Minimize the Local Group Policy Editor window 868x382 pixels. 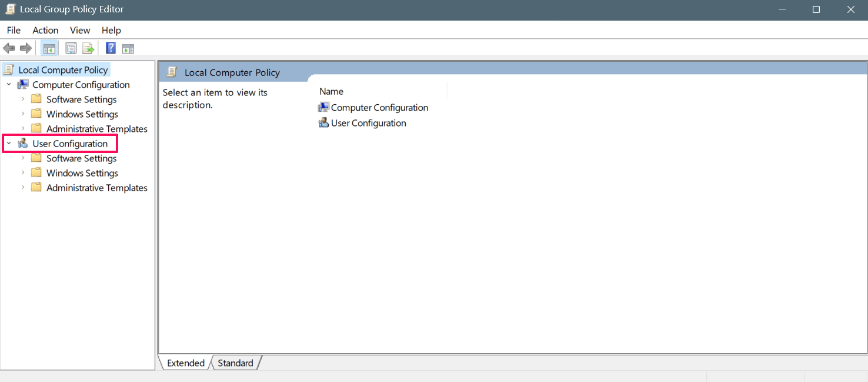(782, 9)
